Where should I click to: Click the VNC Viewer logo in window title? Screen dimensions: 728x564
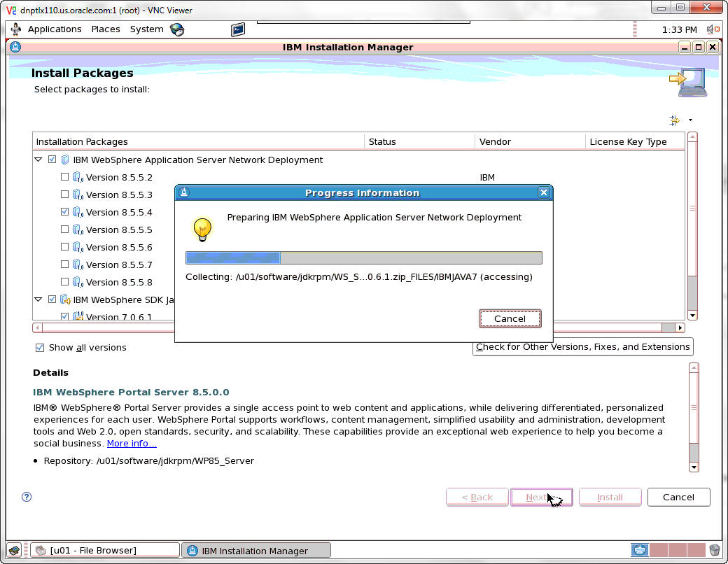[x=11, y=10]
